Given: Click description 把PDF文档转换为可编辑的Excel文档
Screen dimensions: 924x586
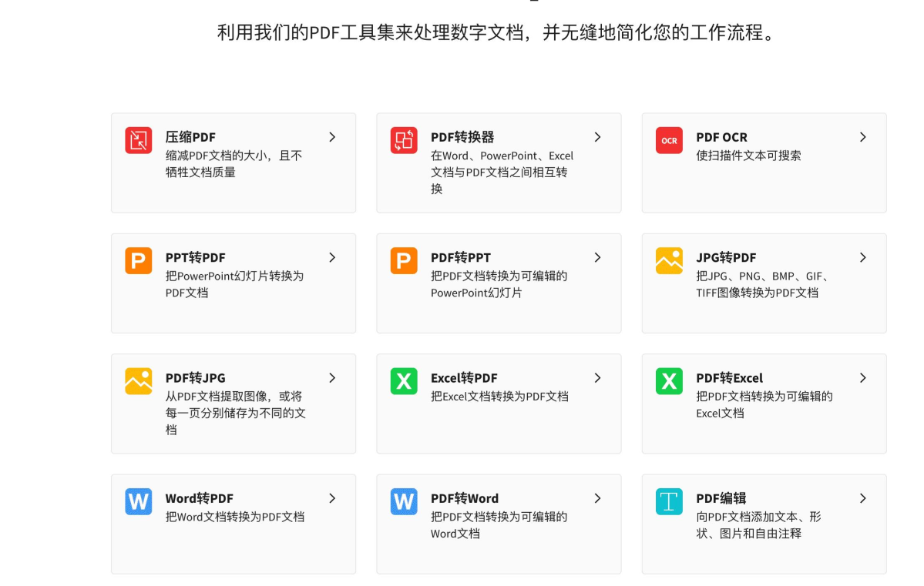Looking at the screenshot, I should [x=764, y=404].
